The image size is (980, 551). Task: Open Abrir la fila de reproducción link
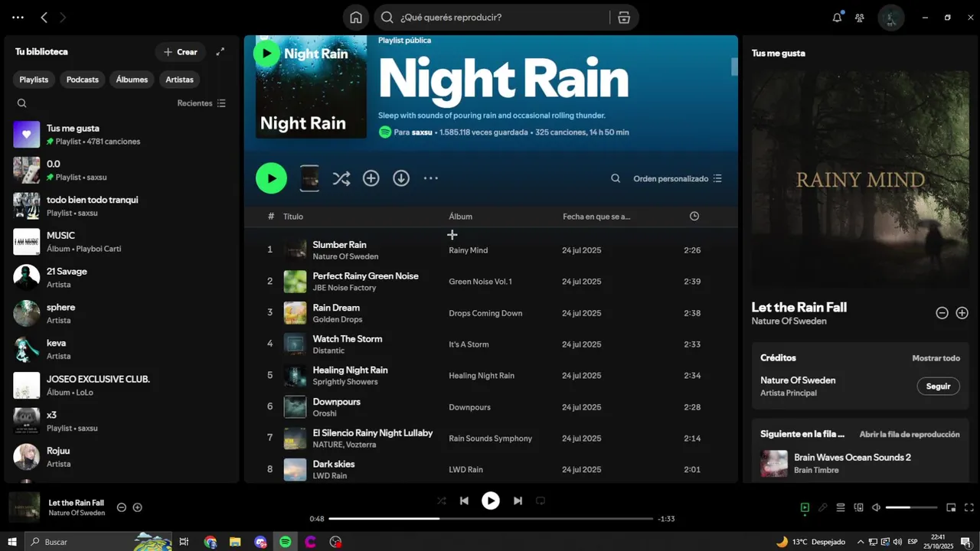coord(910,434)
